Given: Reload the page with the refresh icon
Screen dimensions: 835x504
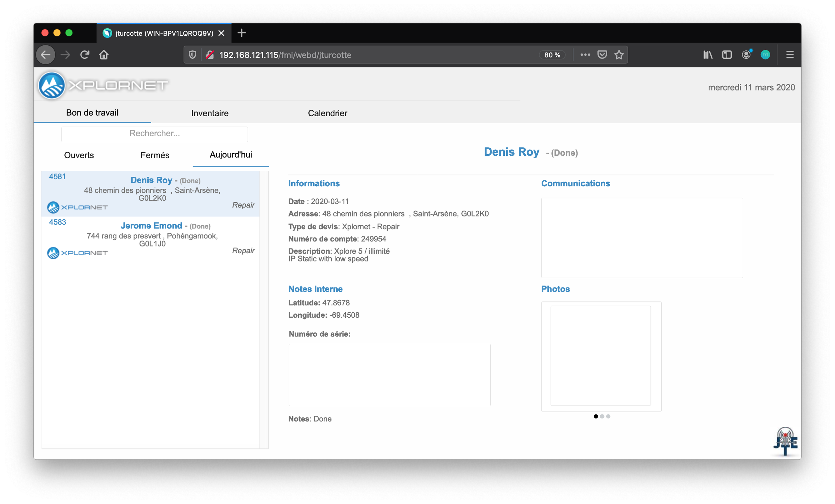Looking at the screenshot, I should point(85,54).
